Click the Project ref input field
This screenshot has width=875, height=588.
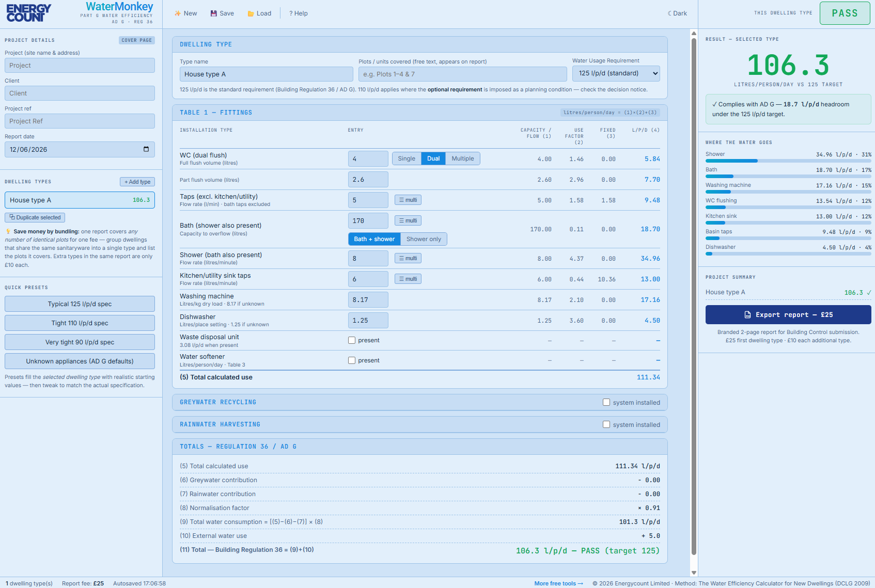(80, 121)
